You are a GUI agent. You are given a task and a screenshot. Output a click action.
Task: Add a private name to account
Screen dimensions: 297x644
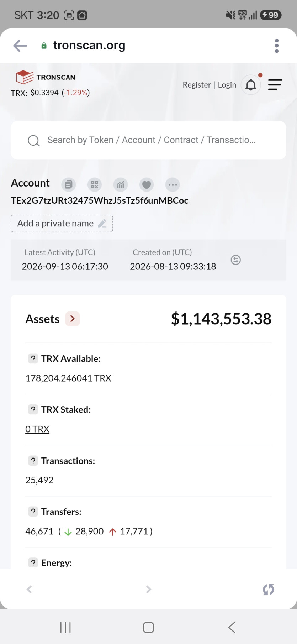pyautogui.click(x=62, y=224)
